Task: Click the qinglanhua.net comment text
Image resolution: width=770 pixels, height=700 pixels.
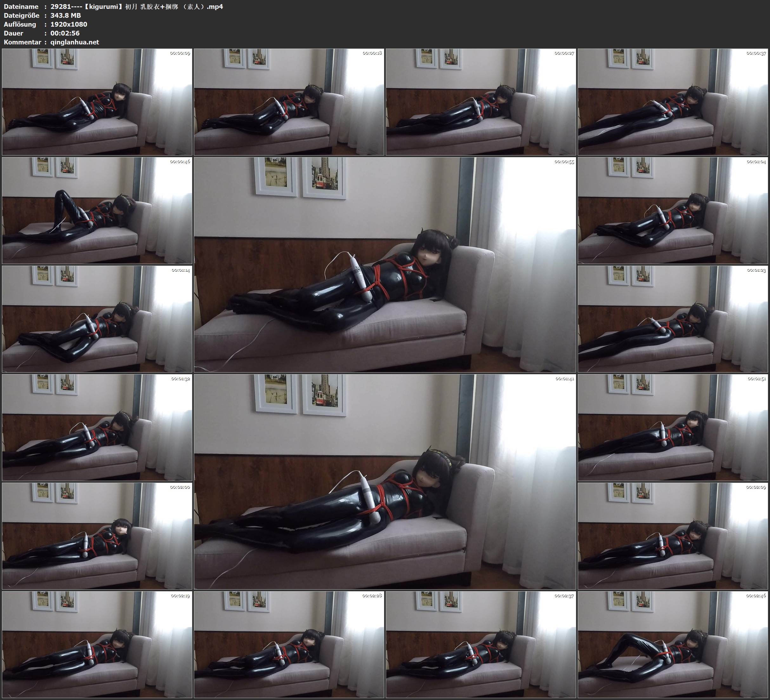Action: 75,42
